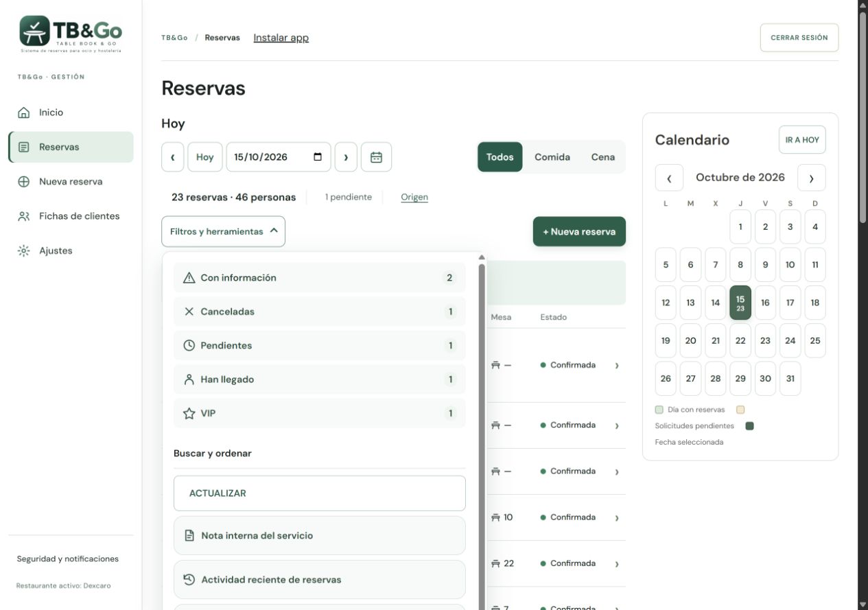
Task: Go to previous day arrow beside Hoy
Action: point(173,157)
